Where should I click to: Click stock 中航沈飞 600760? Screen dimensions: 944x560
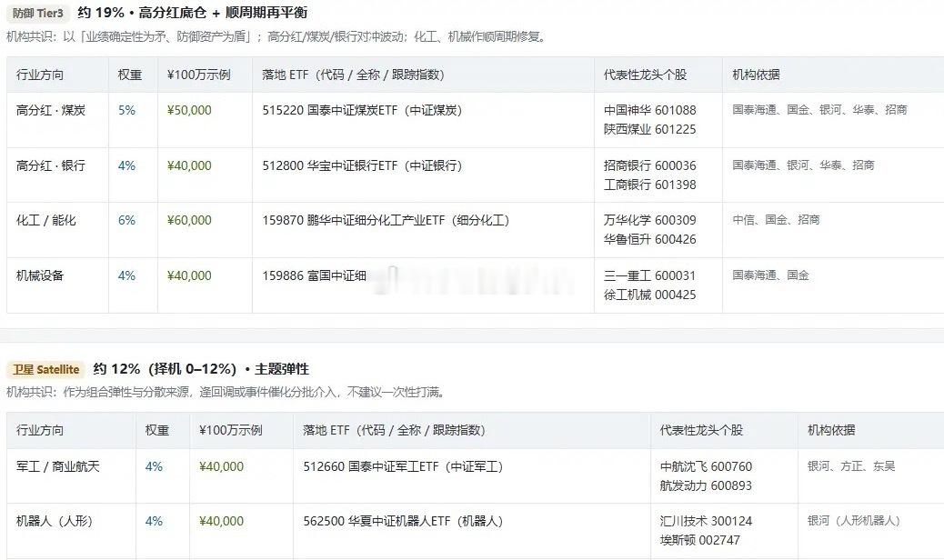coord(707,466)
